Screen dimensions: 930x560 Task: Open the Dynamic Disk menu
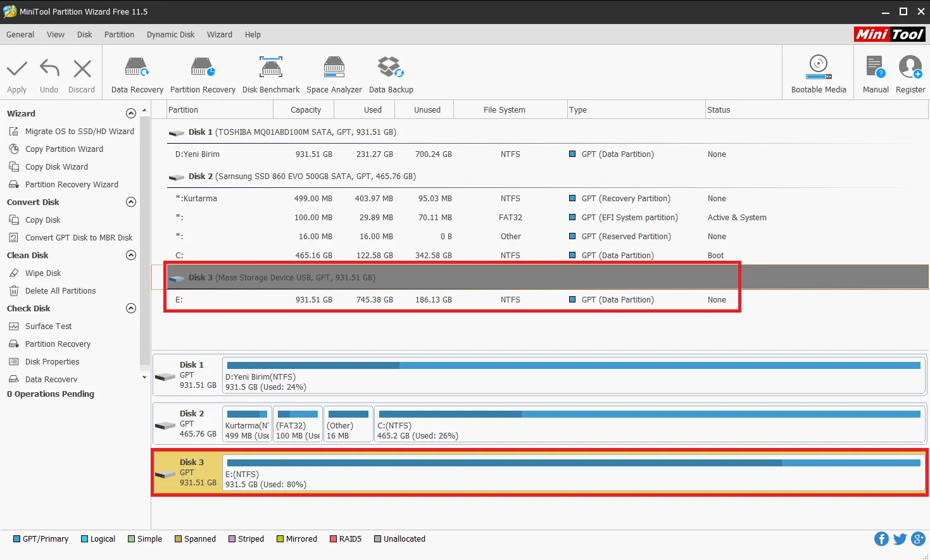coord(170,35)
